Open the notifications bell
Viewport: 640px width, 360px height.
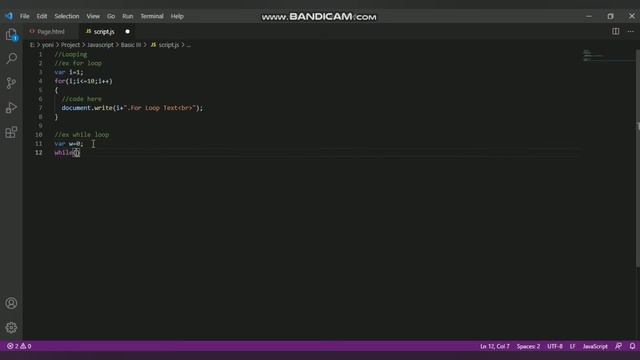[x=632, y=346]
